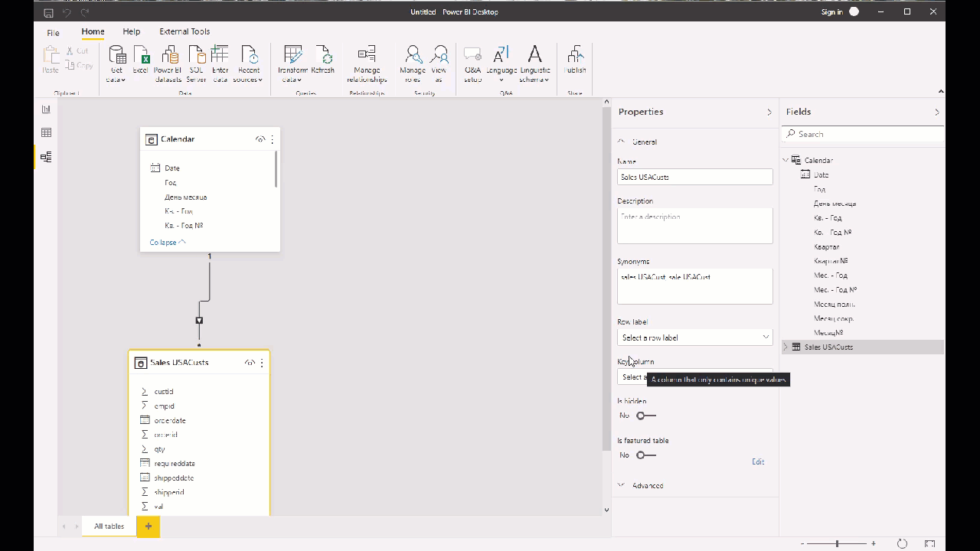Fit diagram to page

[x=930, y=543]
